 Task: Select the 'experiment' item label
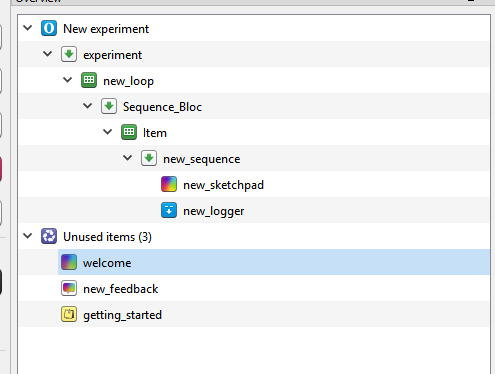pyautogui.click(x=113, y=55)
